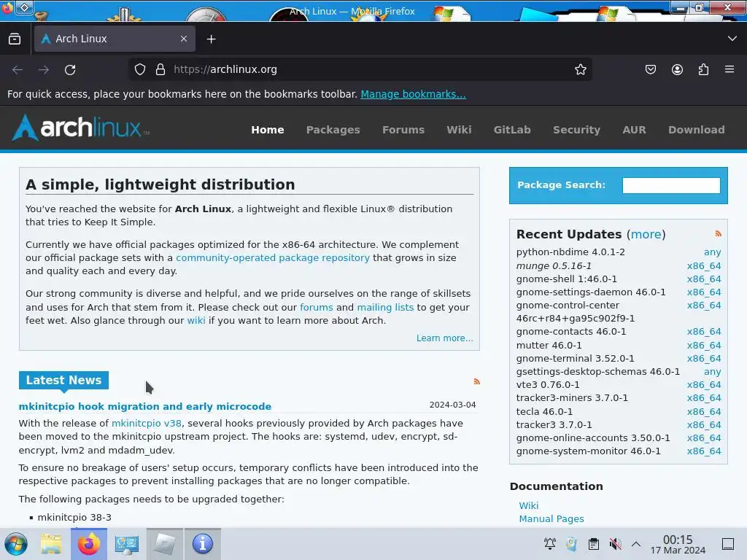Click the back navigation arrow
This screenshot has width=747, height=560.
pos(18,70)
